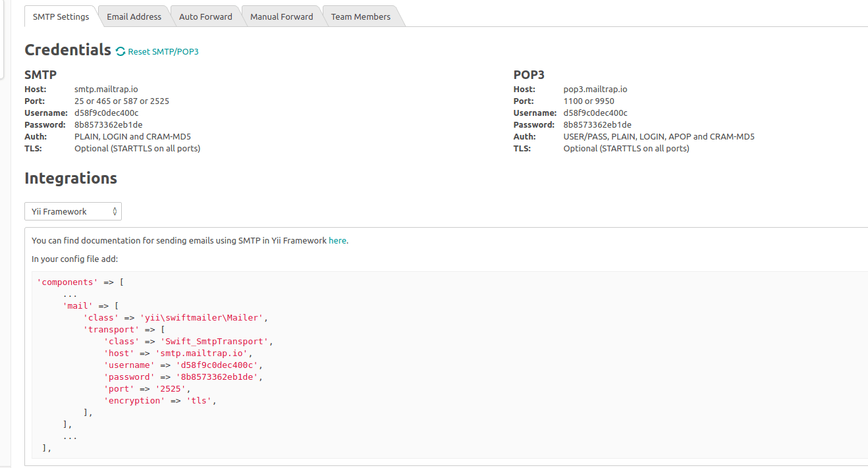Open the SMTP Settings tab
This screenshot has width=868, height=468.
(x=61, y=16)
